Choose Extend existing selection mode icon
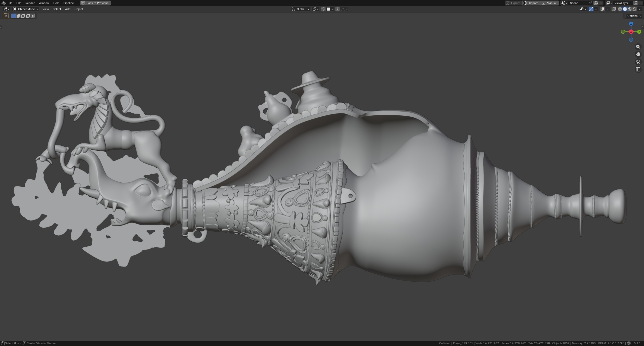This screenshot has height=346, width=644. (18, 16)
